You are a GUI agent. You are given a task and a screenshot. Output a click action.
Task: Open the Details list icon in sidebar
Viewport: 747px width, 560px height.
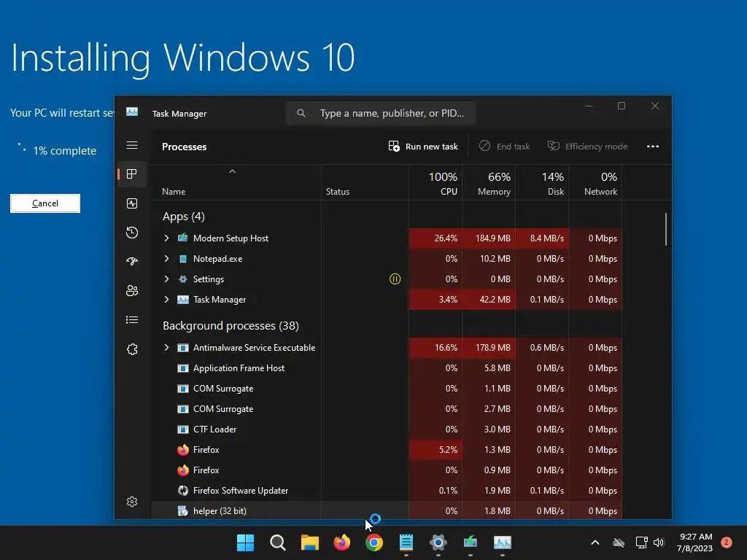[132, 319]
